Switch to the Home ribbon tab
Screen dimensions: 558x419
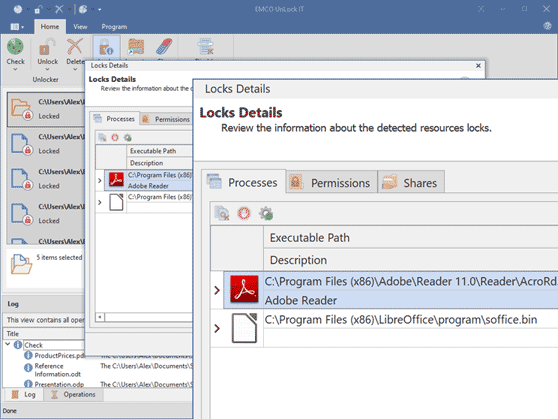(x=50, y=27)
